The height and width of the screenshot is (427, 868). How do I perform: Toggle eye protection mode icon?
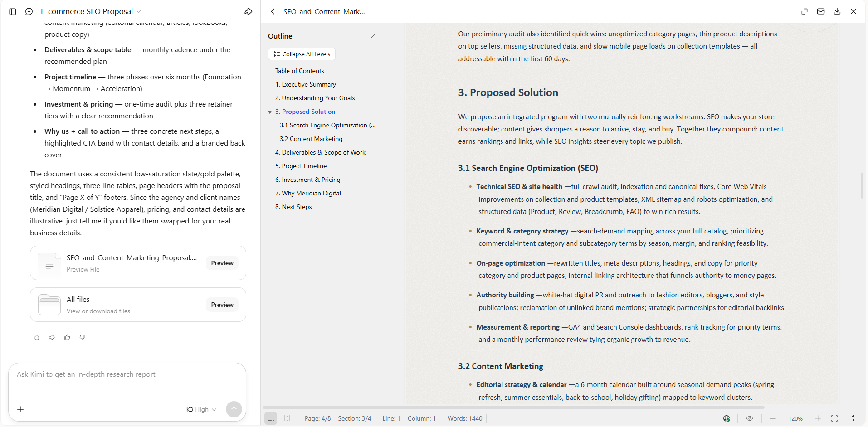click(750, 418)
